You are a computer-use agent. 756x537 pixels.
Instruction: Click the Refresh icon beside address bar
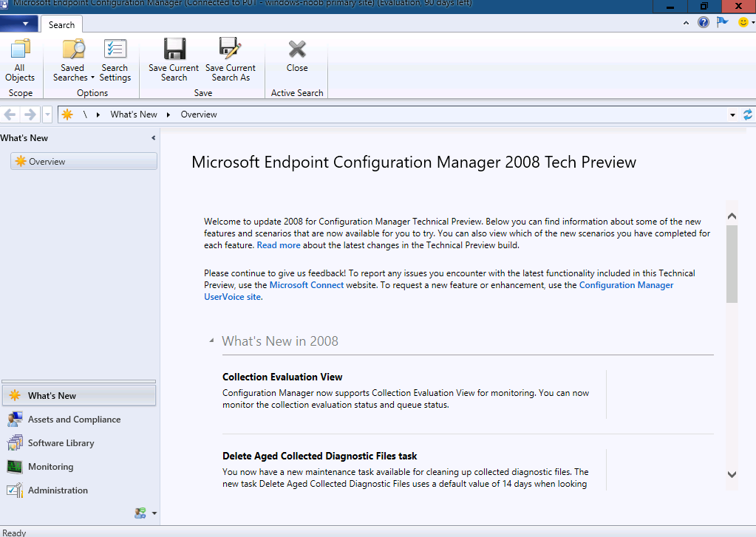pyautogui.click(x=747, y=114)
